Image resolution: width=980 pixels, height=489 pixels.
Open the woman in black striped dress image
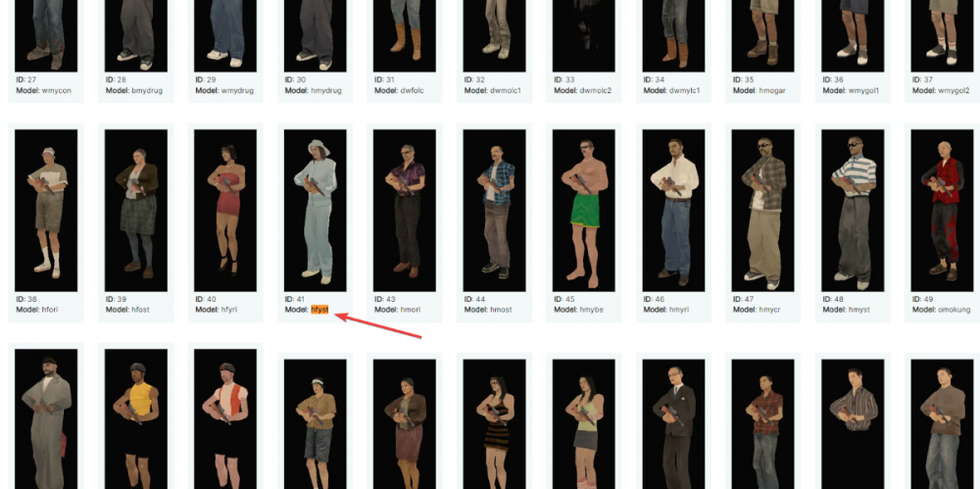pos(494,424)
